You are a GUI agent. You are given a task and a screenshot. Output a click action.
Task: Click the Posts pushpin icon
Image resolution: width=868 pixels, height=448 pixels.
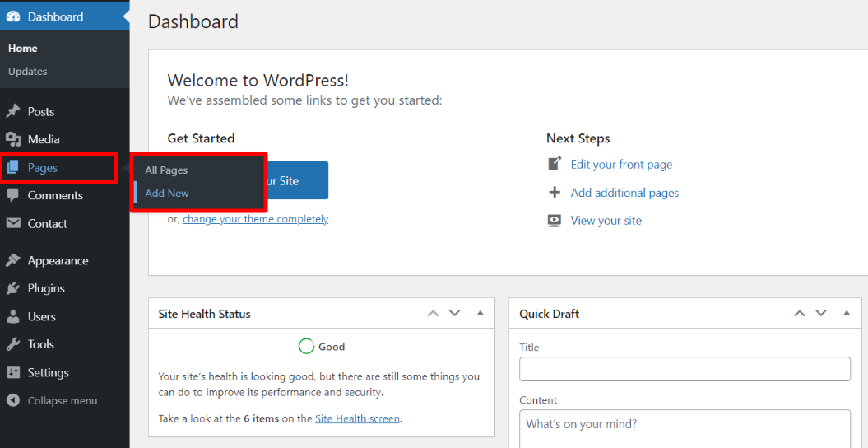[13, 111]
